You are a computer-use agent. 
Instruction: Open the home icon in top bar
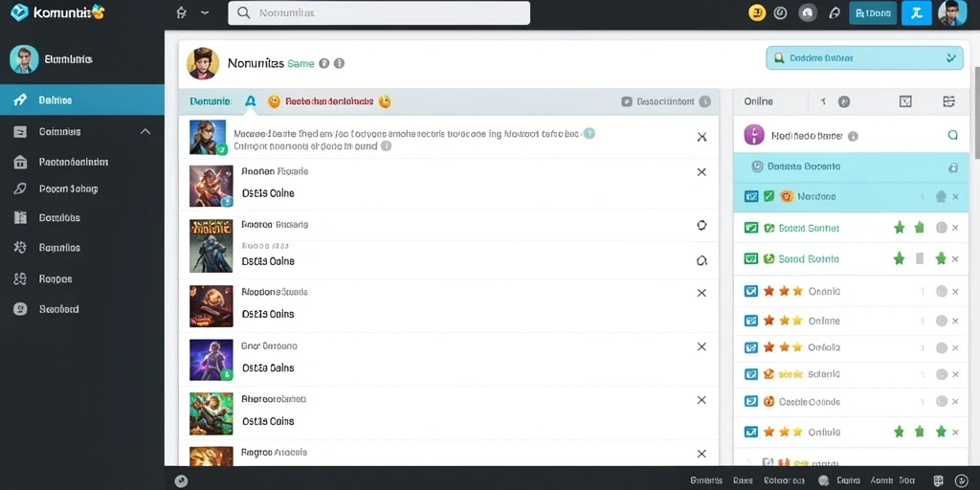click(x=181, y=12)
